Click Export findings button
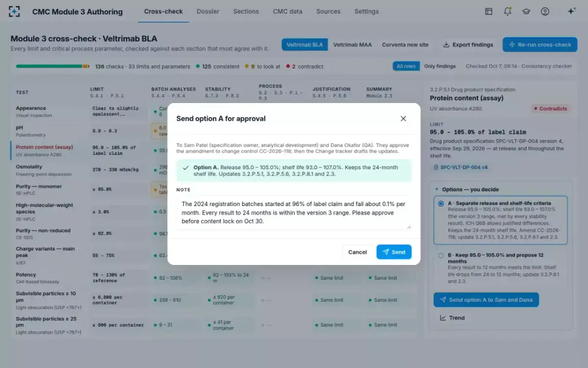Screen dimensions: 588x368 [x=468, y=45]
